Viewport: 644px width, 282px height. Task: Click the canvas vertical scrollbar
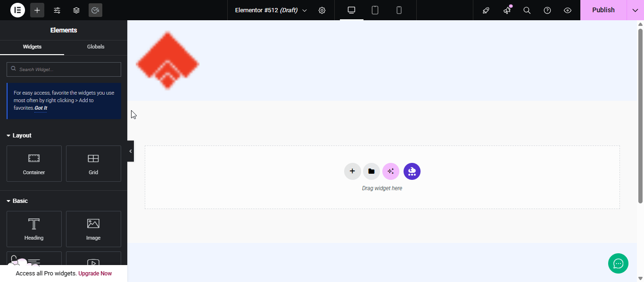point(640,116)
